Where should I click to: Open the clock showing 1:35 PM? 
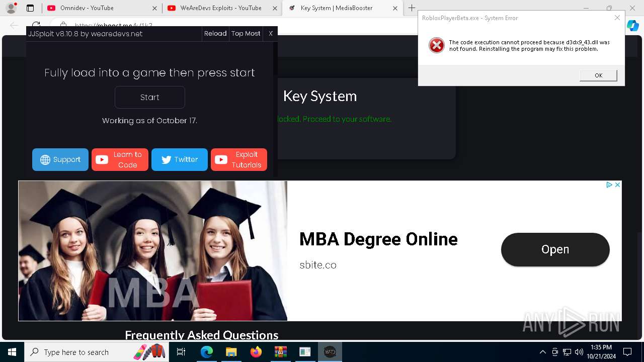(601, 352)
